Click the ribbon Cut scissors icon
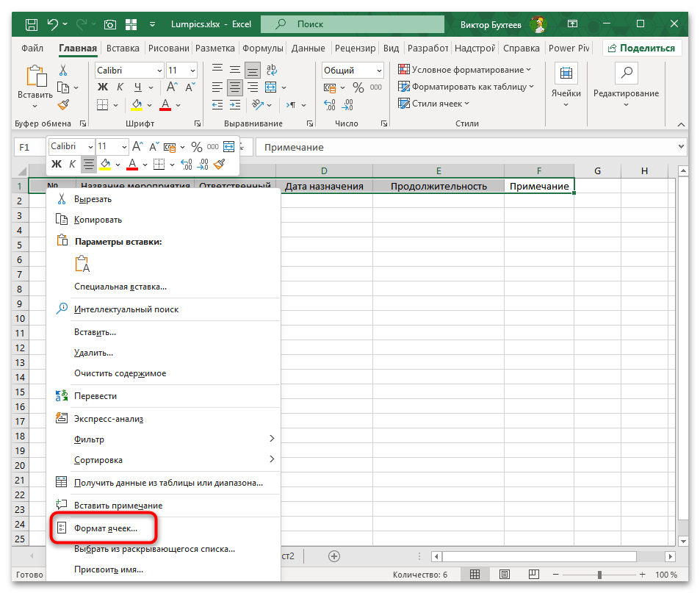Screen dimensions: 700x593 63,70
